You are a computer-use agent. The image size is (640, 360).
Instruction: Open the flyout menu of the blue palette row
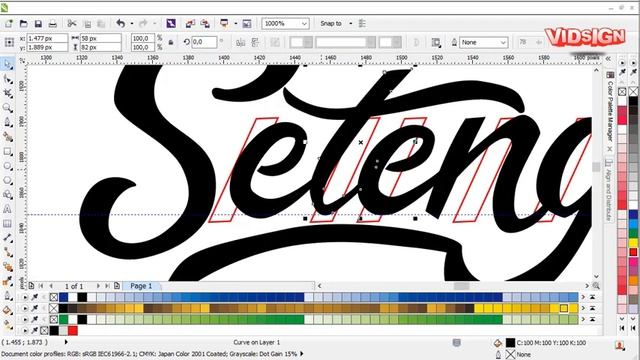click(x=25, y=297)
